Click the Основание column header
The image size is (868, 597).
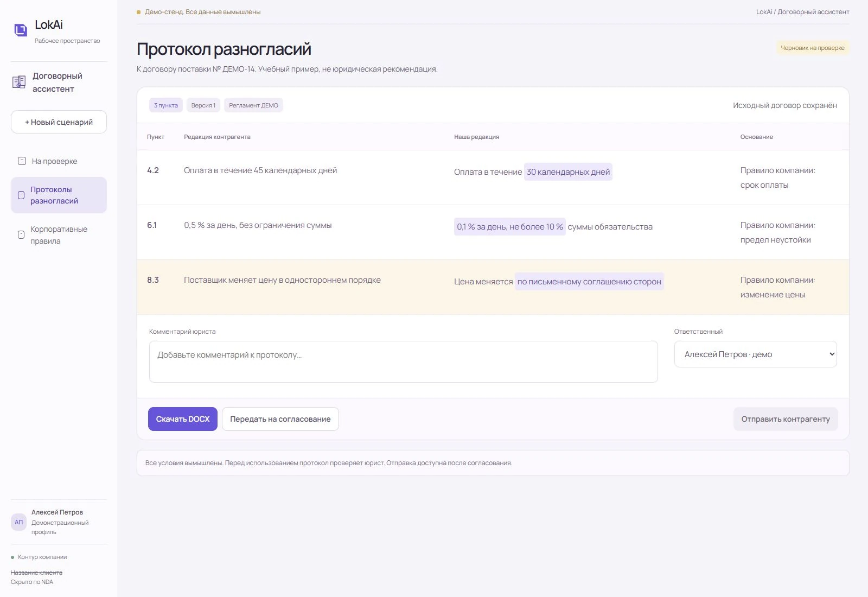(x=757, y=137)
